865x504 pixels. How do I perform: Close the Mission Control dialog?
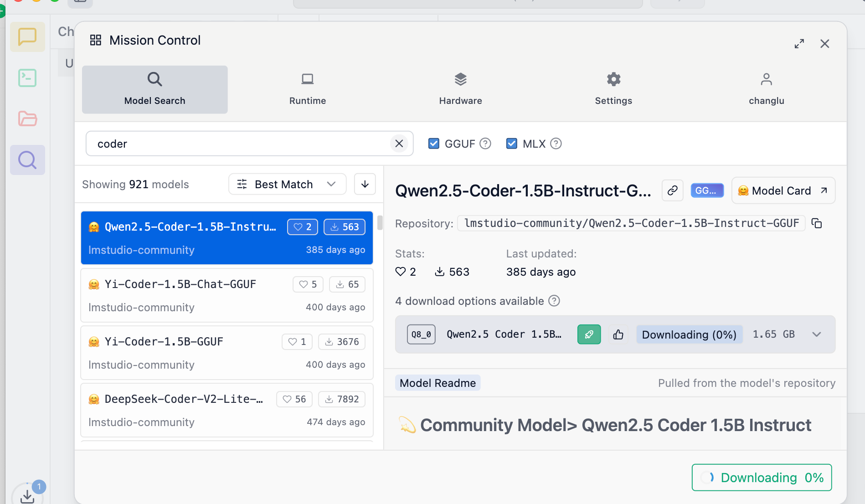tap(824, 44)
